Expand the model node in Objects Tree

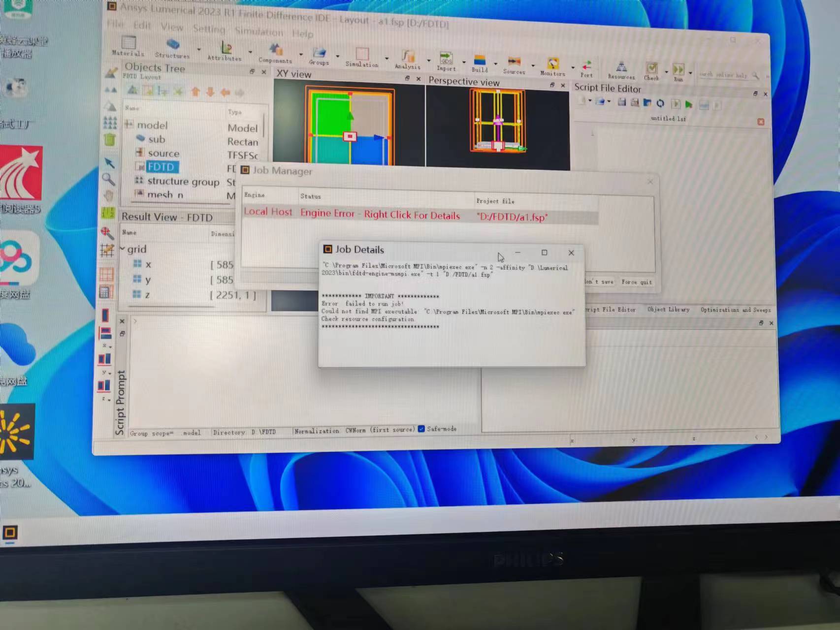pyautogui.click(x=129, y=124)
